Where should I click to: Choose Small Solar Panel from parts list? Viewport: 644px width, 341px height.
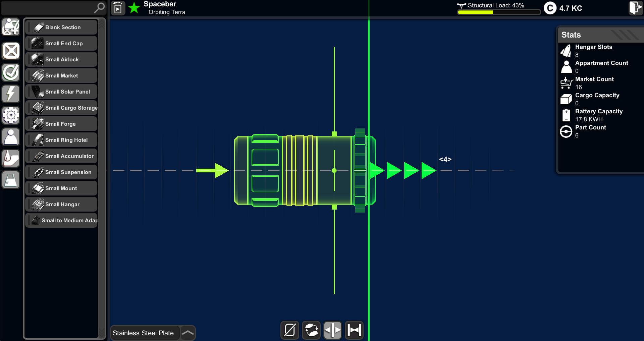coord(61,92)
